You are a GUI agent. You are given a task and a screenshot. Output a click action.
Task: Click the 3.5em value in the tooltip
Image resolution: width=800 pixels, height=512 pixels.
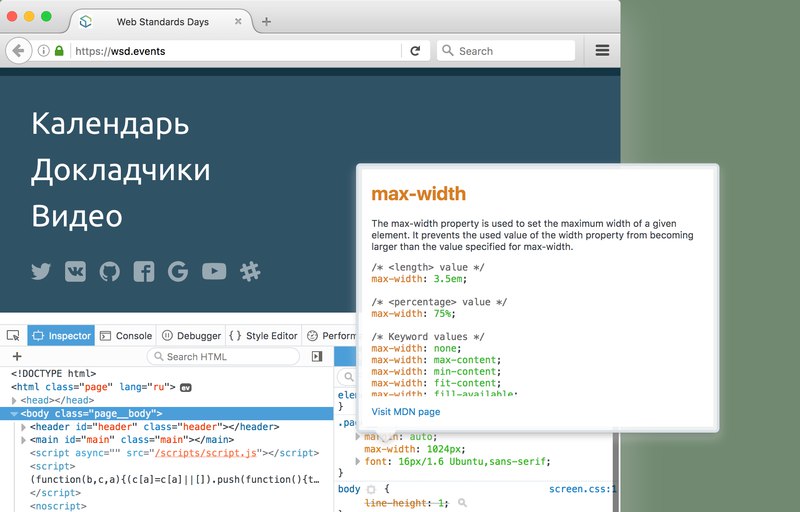(x=448, y=279)
